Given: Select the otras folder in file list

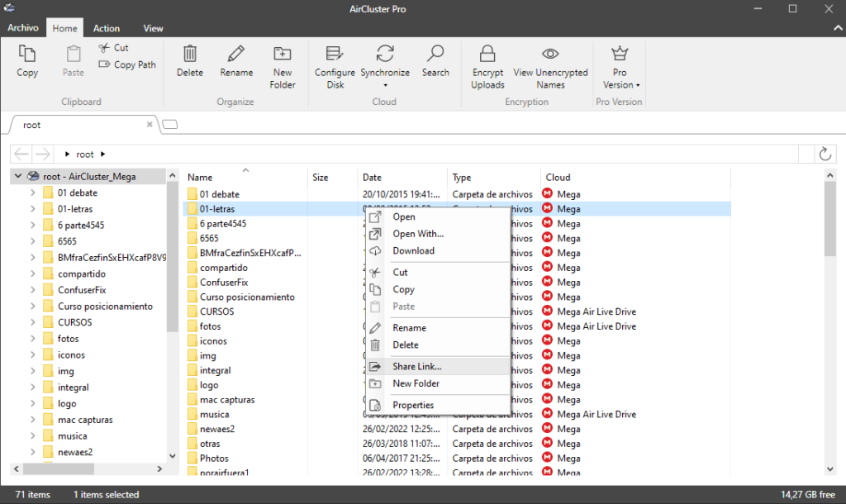Looking at the screenshot, I should [x=210, y=444].
